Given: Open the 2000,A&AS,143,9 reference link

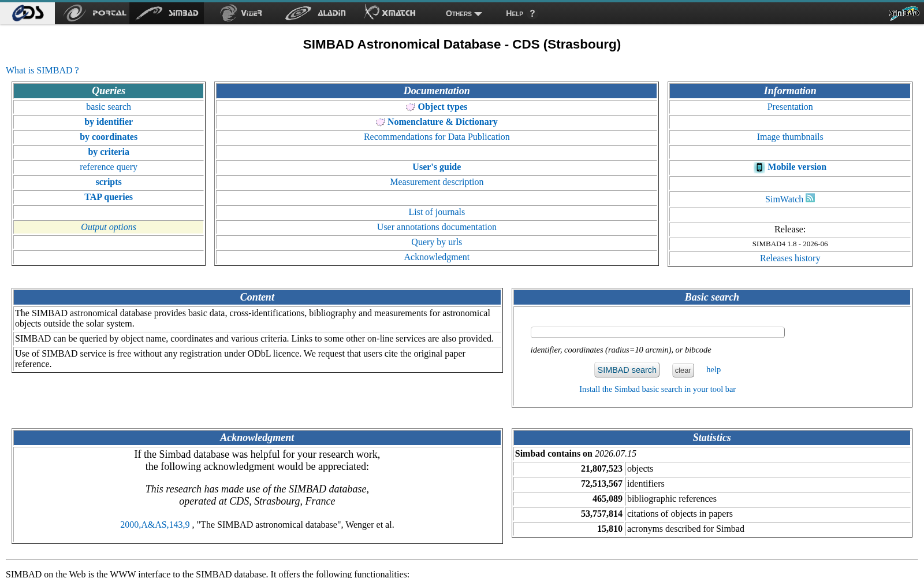Looking at the screenshot, I should pos(155,525).
